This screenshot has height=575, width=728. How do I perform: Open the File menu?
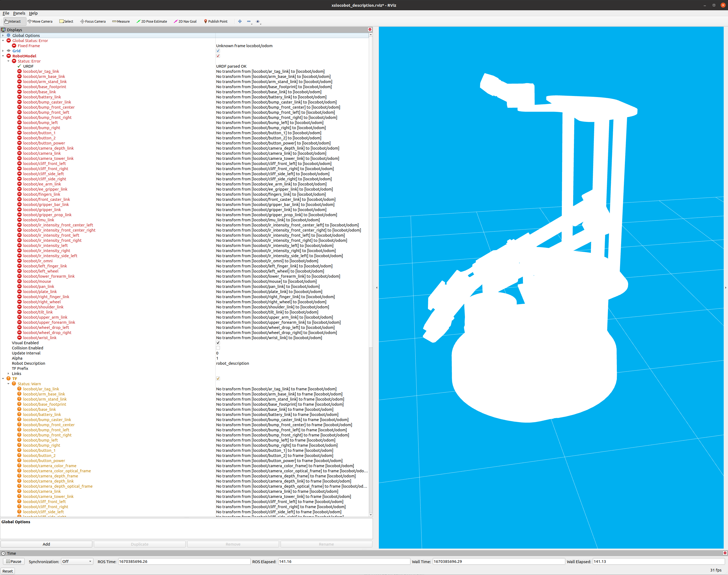[6, 13]
